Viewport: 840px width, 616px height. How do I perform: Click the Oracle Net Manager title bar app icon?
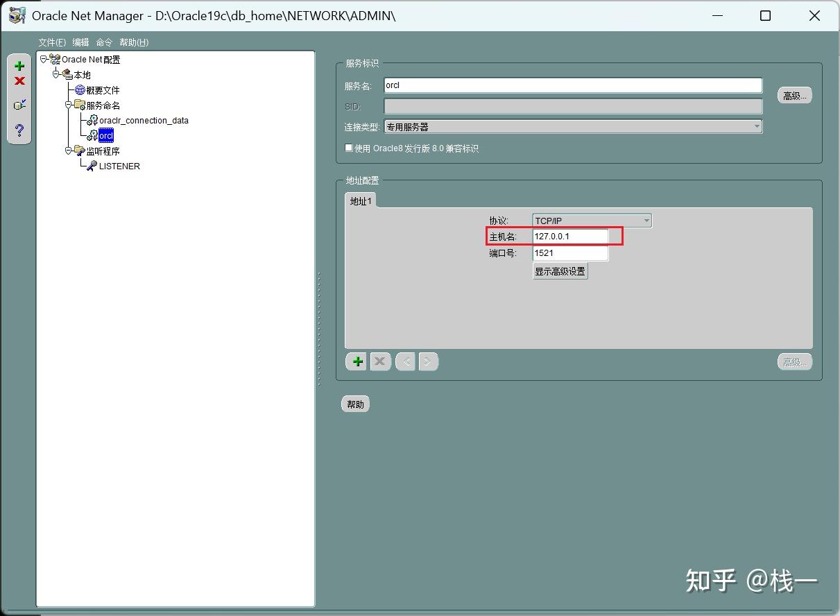pyautogui.click(x=17, y=15)
